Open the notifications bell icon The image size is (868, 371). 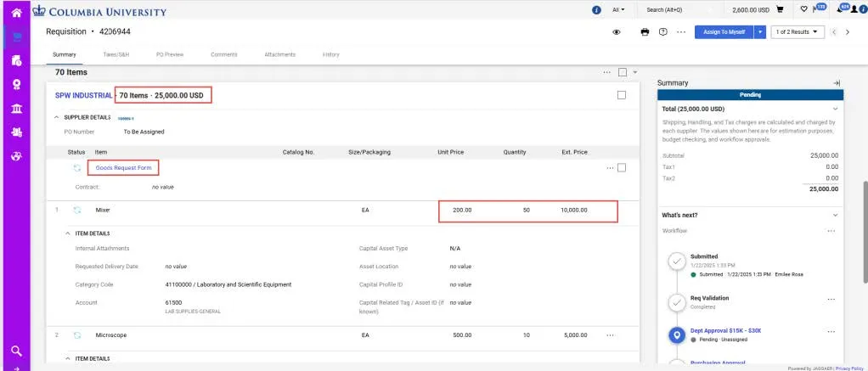click(x=842, y=10)
